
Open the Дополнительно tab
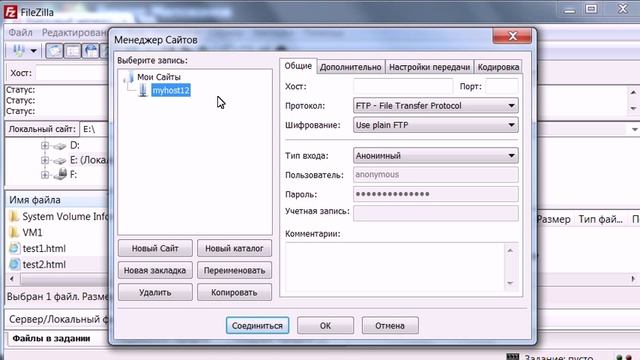point(350,67)
